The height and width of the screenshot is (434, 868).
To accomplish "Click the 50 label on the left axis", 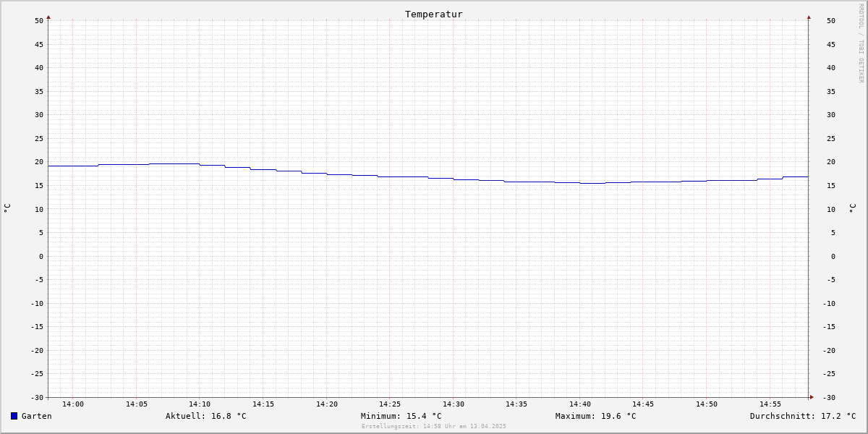I will (x=39, y=21).
